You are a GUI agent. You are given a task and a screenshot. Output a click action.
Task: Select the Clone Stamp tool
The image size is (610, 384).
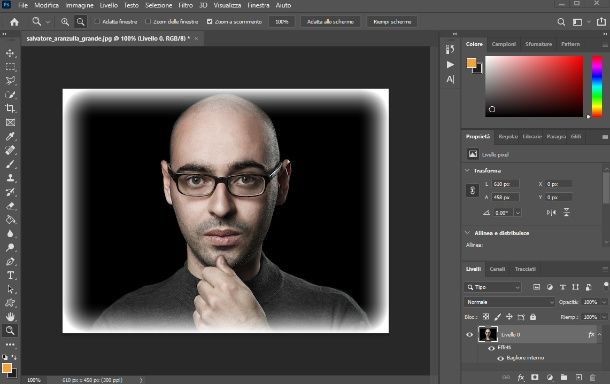(10, 178)
